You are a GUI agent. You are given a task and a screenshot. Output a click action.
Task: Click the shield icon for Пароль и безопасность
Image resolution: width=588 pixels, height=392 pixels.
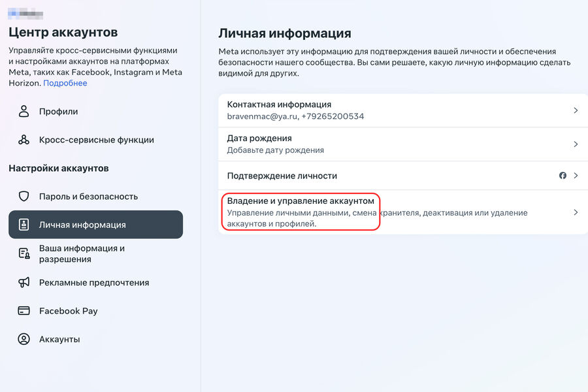pyautogui.click(x=24, y=196)
